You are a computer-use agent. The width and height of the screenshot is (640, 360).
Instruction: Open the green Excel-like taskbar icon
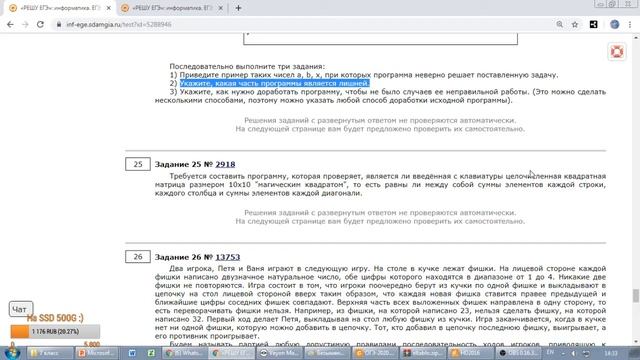click(x=151, y=353)
